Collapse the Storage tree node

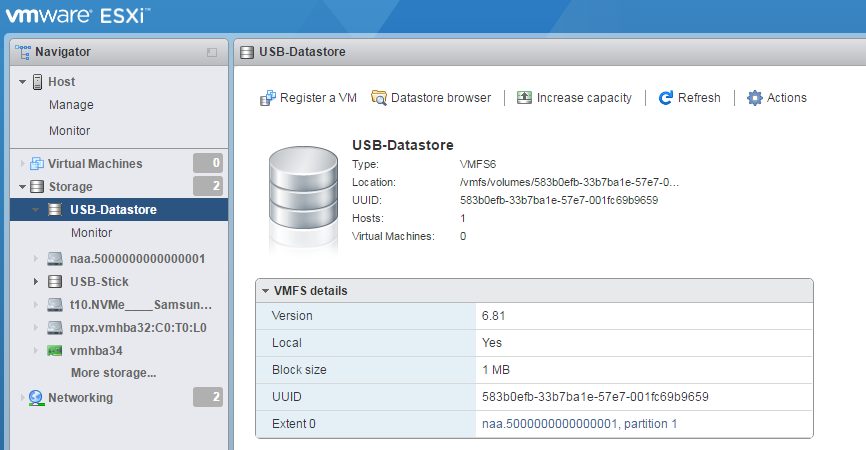(23, 187)
